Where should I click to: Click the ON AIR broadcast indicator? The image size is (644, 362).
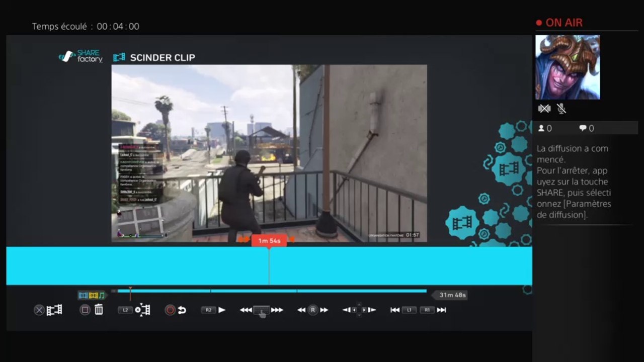[559, 23]
